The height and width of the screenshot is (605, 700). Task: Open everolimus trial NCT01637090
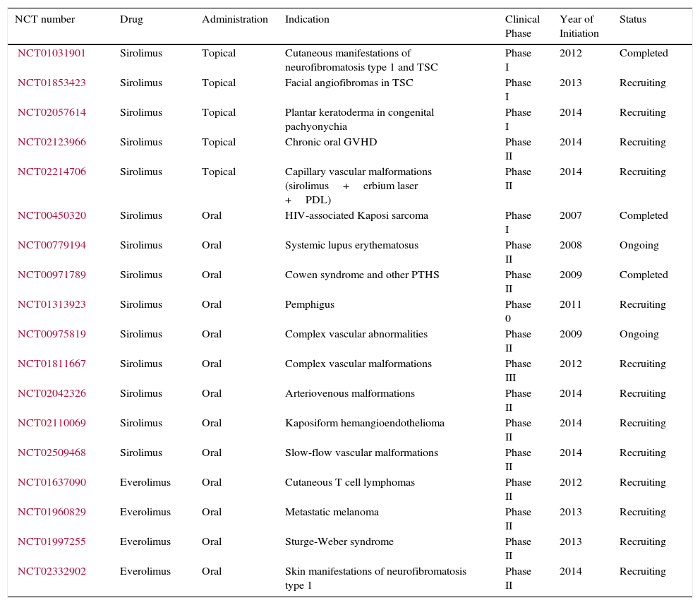coord(52,482)
